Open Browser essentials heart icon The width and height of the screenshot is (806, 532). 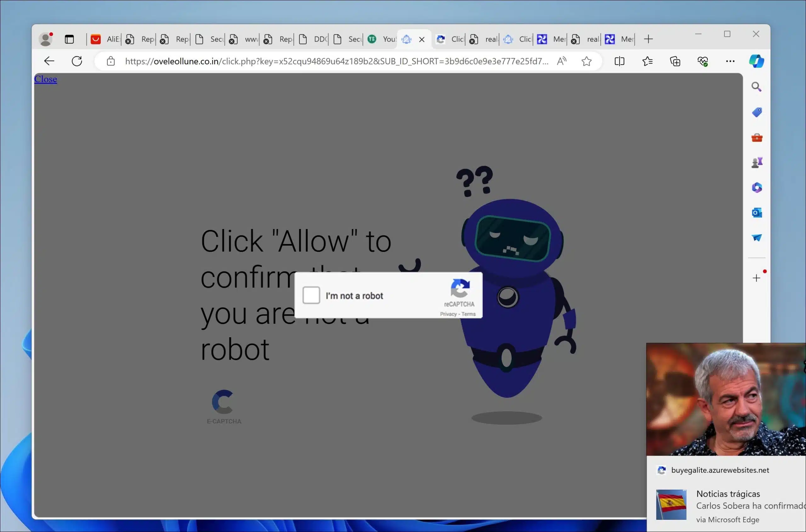(x=702, y=61)
